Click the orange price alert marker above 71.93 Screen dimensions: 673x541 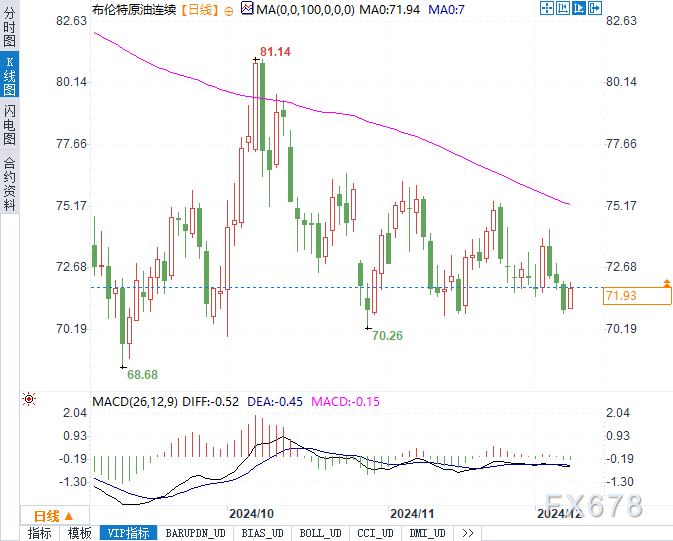coord(667,283)
